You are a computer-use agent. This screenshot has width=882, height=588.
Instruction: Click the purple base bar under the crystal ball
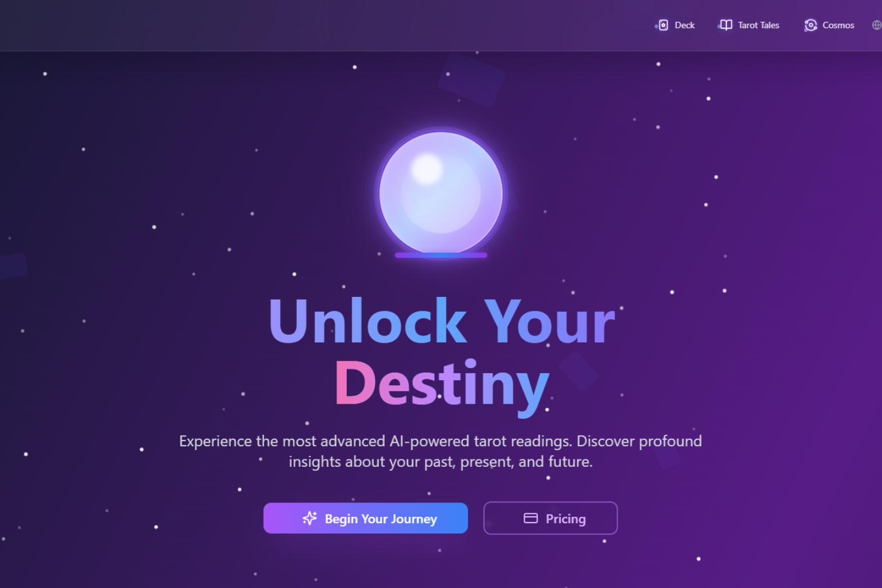pyautogui.click(x=441, y=255)
